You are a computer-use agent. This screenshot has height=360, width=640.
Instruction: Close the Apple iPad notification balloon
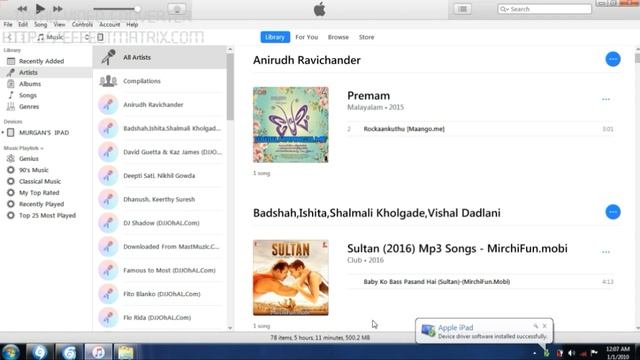coord(544,326)
